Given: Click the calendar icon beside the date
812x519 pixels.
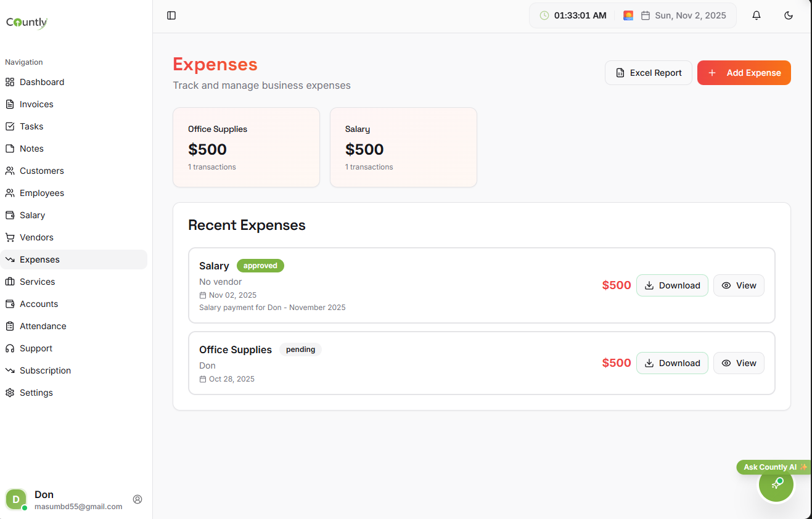Looking at the screenshot, I should (646, 15).
